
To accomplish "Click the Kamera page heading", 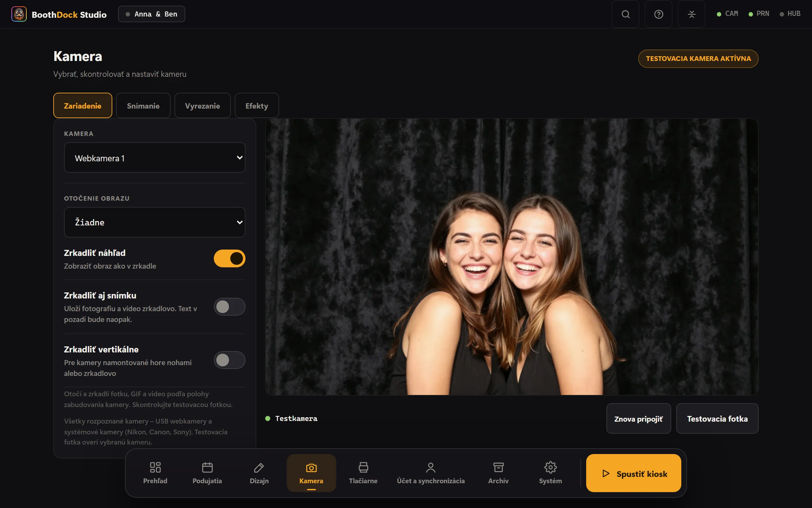I will coord(77,56).
